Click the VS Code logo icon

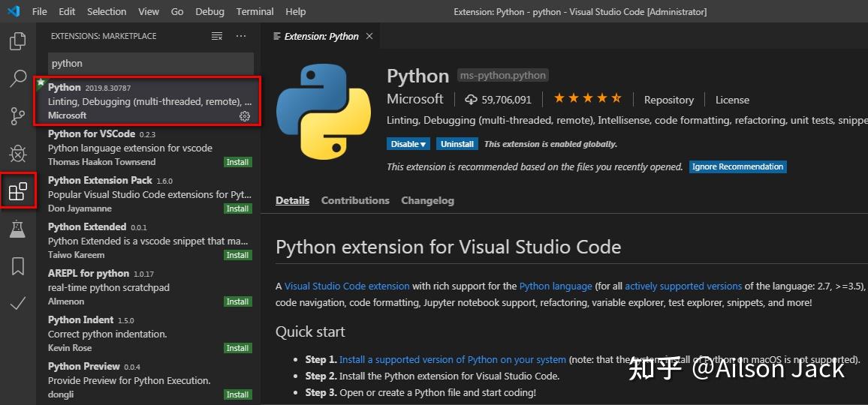[x=14, y=11]
